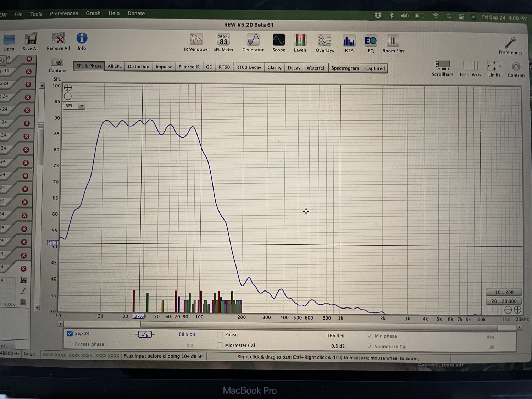Open graph Controls gear icon
The image size is (532, 399).
click(516, 67)
